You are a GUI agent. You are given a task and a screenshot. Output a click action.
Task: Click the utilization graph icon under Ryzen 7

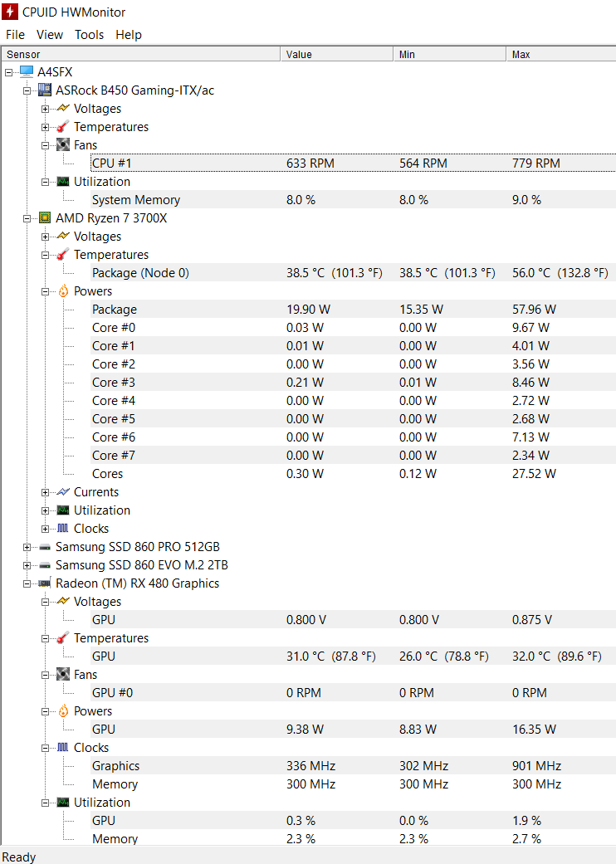pyautogui.click(x=63, y=510)
